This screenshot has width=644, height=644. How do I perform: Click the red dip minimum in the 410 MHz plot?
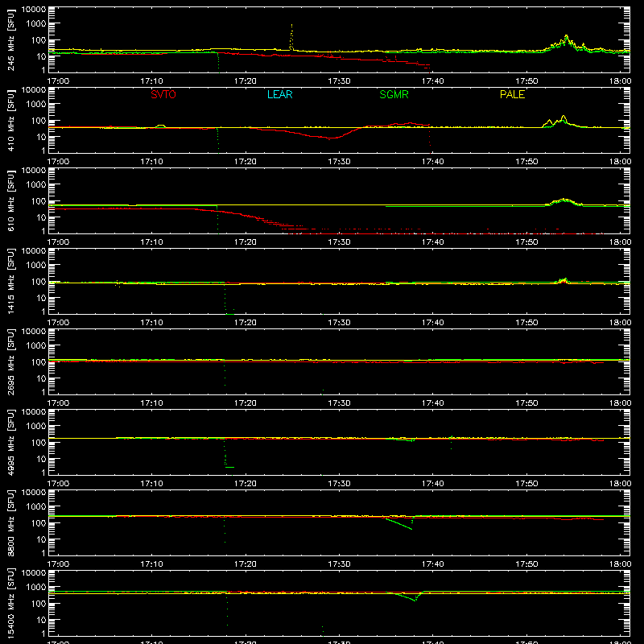pyautogui.click(x=331, y=138)
